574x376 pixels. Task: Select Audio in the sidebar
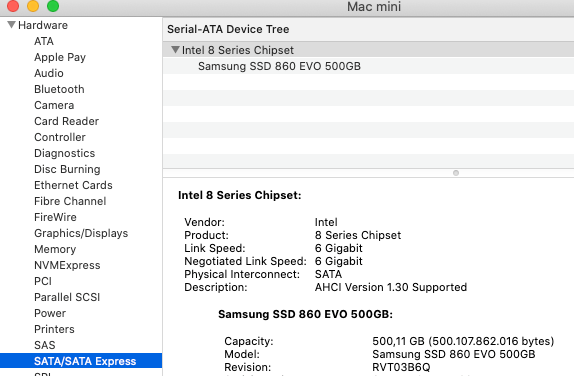click(49, 73)
